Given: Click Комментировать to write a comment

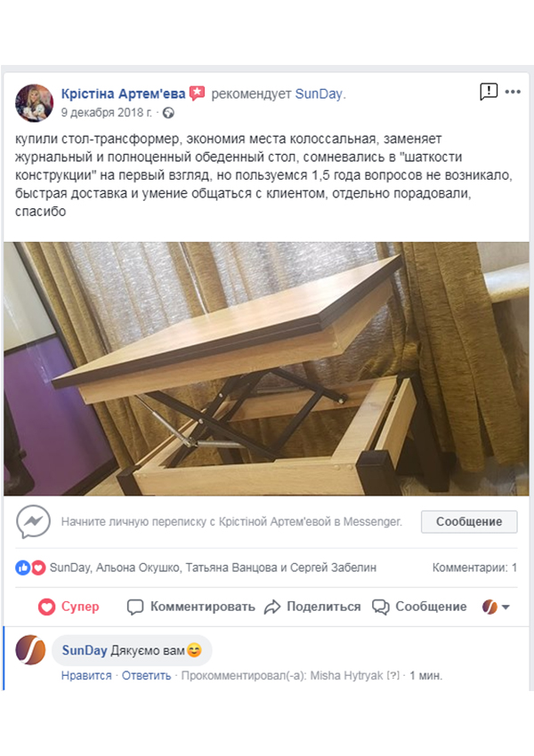Looking at the screenshot, I should (190, 607).
